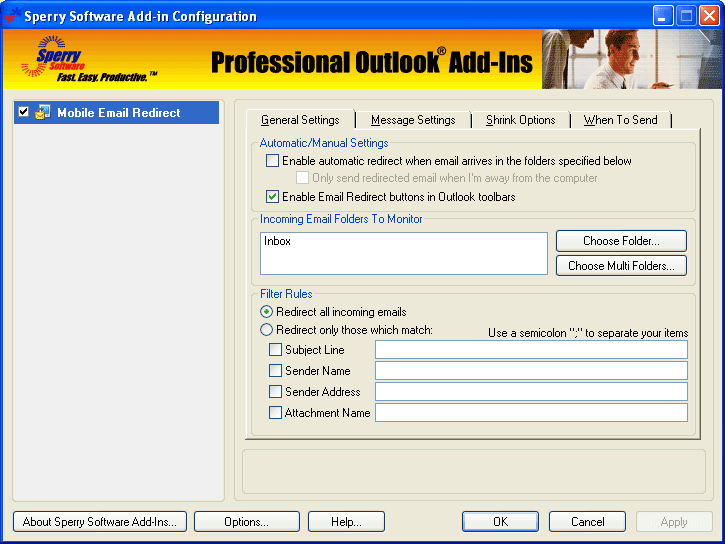Open Help from bottom button row

click(346, 522)
